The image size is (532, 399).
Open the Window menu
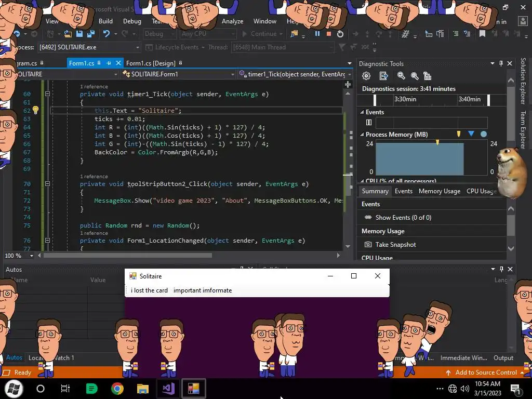tap(264, 21)
